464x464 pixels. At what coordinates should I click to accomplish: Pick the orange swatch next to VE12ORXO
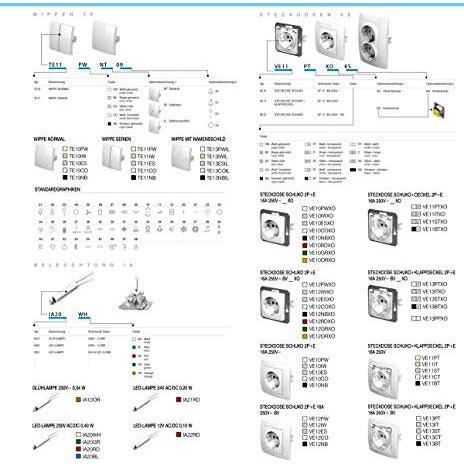point(304,336)
